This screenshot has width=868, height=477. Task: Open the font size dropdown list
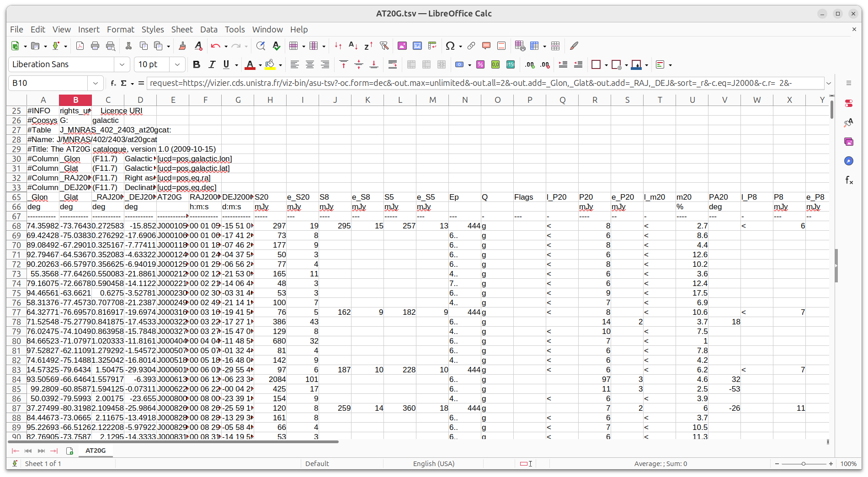tap(177, 64)
